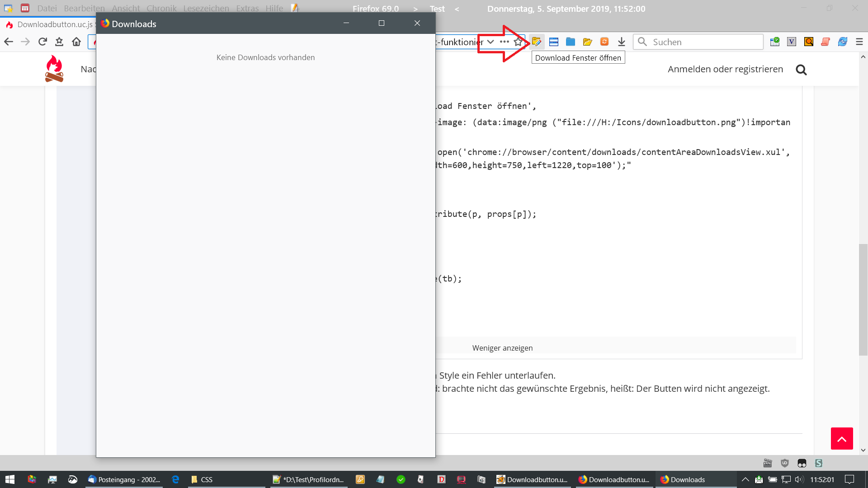Click the downloads arrow icon in toolbar
Screen dimensions: 868x488
(x=622, y=42)
